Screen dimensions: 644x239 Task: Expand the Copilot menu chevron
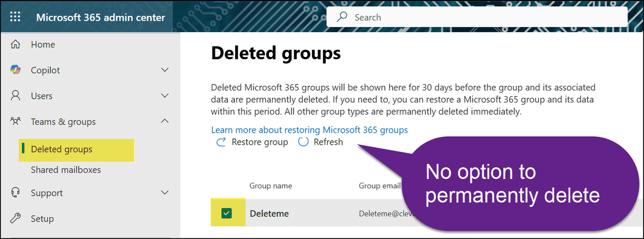coord(165,70)
